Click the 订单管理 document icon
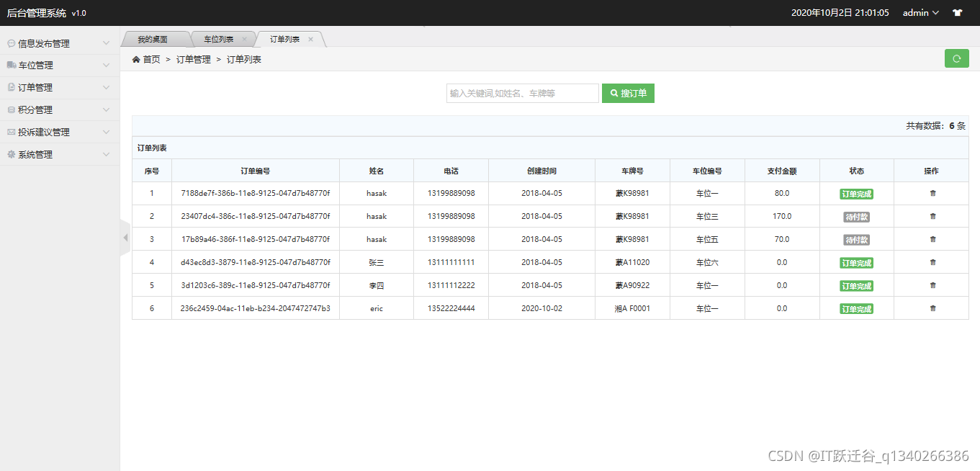This screenshot has height=471, width=980. (x=11, y=87)
